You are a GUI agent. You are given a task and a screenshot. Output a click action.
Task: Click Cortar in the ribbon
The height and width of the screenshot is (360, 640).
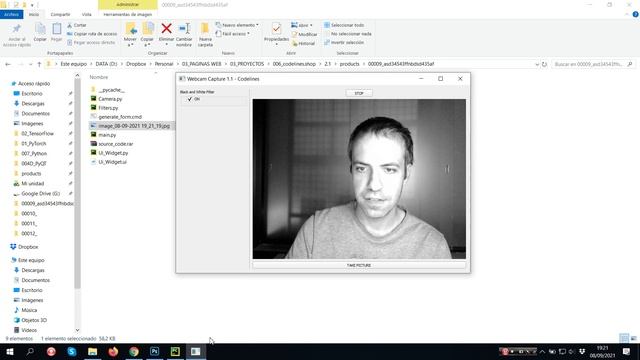click(x=77, y=25)
